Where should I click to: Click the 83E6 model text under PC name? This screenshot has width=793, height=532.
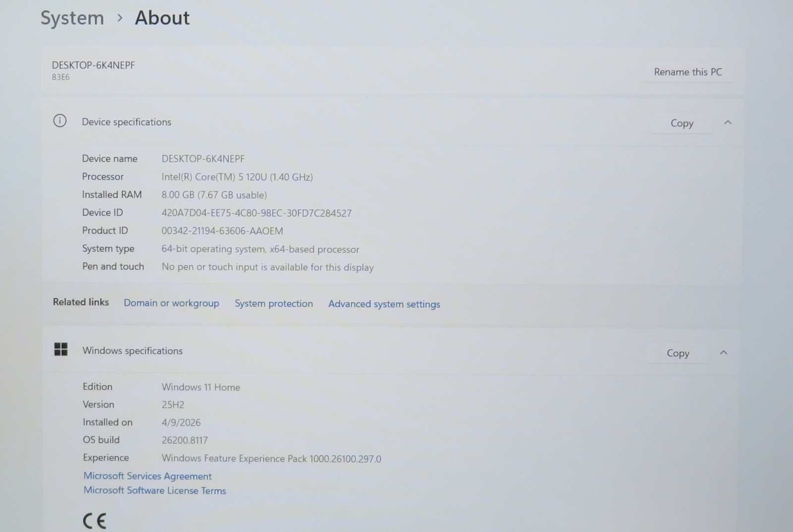point(61,77)
